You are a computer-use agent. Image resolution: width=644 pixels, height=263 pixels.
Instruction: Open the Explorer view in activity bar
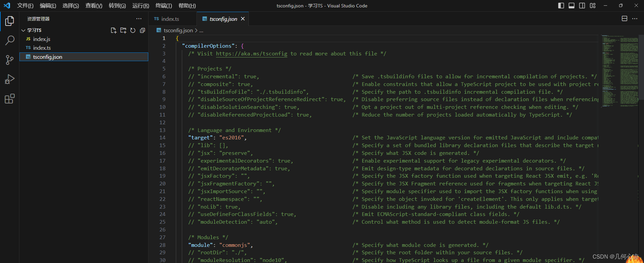pyautogui.click(x=10, y=21)
